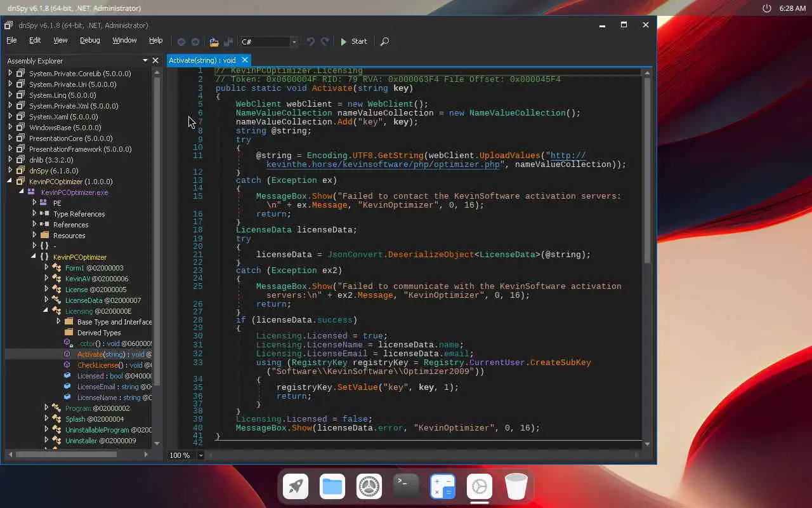Click the LicenseName field icon
Image resolution: width=812 pixels, height=508 pixels.
[67, 398]
